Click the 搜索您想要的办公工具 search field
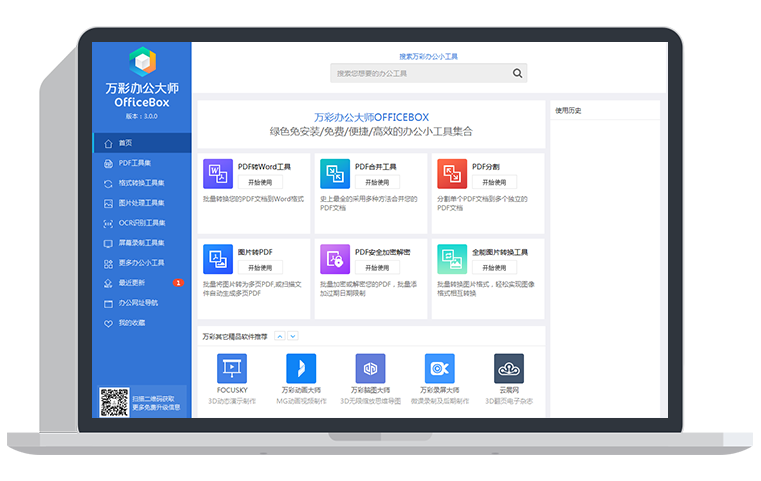This screenshot has width=761, height=481. pyautogui.click(x=420, y=73)
